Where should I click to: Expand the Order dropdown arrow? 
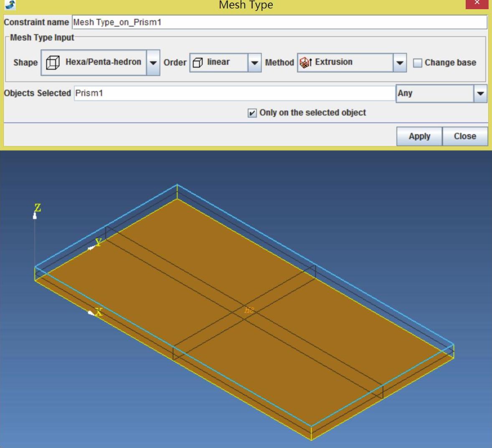tap(254, 63)
